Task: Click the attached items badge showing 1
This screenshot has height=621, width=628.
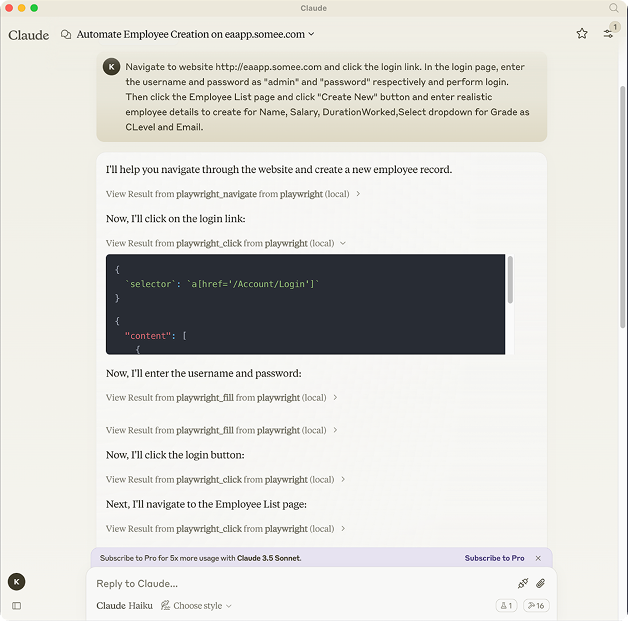Action: point(506,606)
